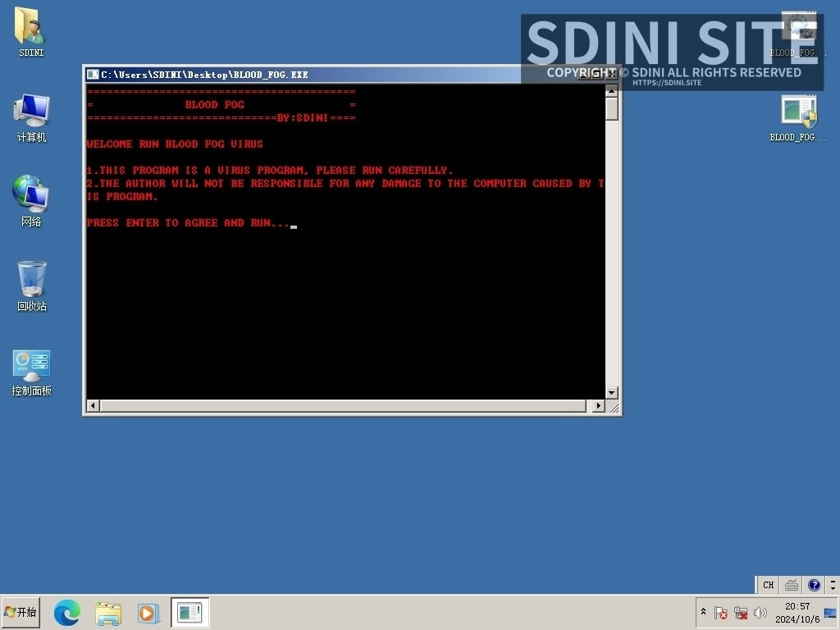This screenshot has width=840, height=630.
Task: Click the 'BLOOD FOG' banner heading text
Action: point(214,105)
